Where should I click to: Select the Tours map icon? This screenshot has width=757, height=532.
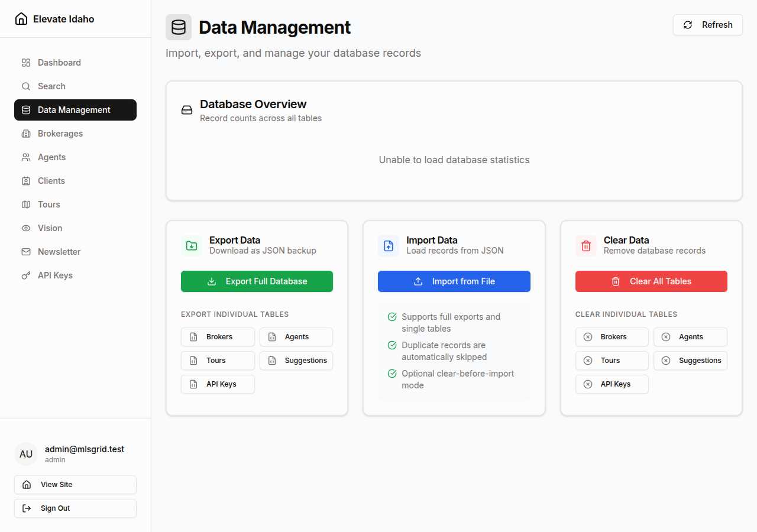coord(25,204)
